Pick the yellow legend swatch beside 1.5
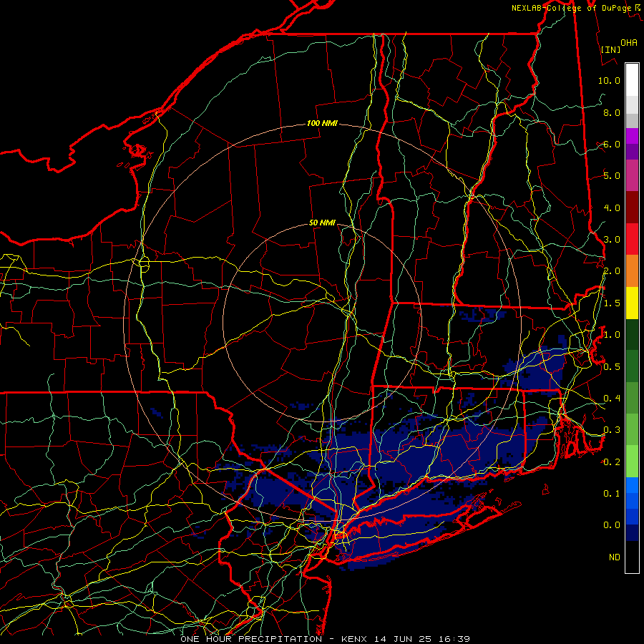Viewport: 644px width, 644px height. click(632, 303)
